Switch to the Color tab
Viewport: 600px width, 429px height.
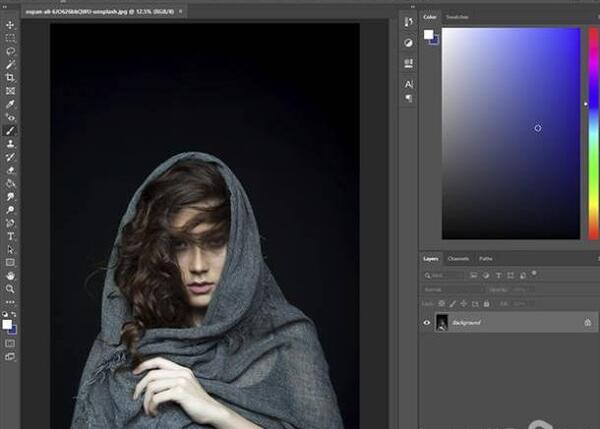pos(429,17)
